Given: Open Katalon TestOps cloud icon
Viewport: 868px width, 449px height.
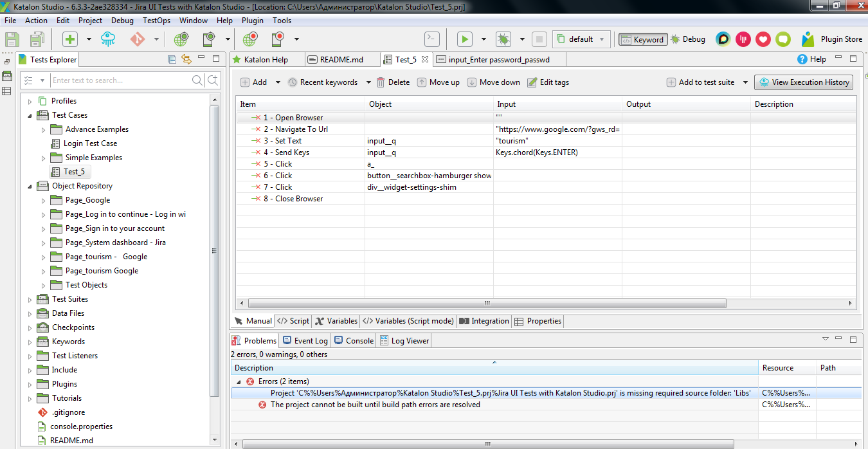Looking at the screenshot, I should point(108,39).
